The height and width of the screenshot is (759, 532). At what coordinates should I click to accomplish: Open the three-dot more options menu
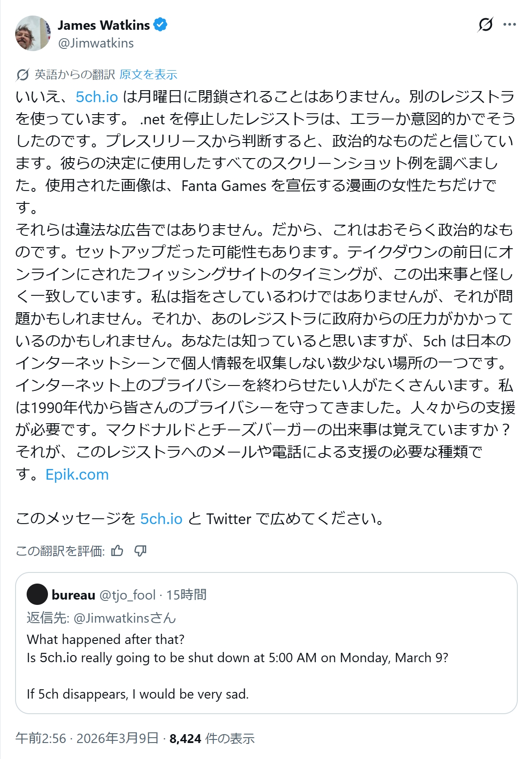[509, 24]
